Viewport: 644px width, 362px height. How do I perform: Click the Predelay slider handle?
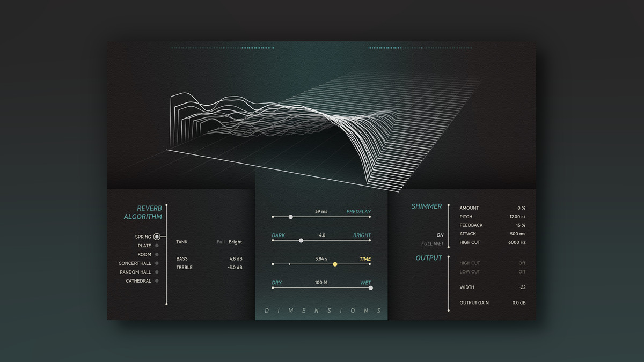pyautogui.click(x=291, y=217)
